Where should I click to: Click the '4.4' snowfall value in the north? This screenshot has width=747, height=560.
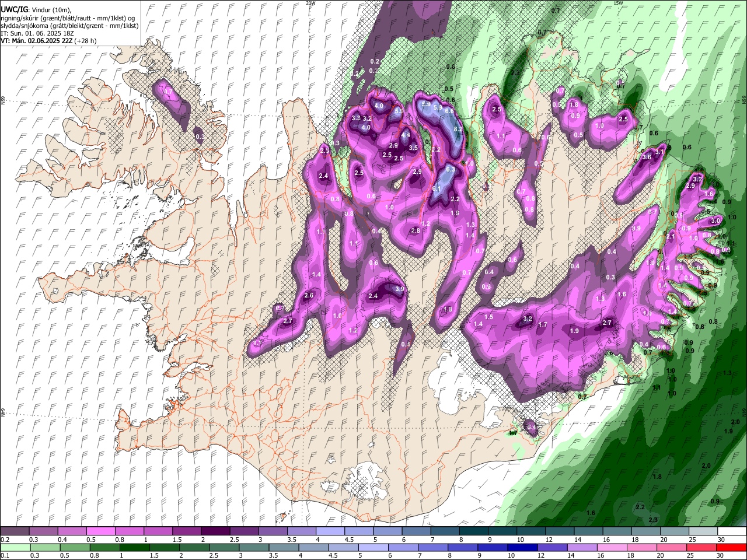406,135
